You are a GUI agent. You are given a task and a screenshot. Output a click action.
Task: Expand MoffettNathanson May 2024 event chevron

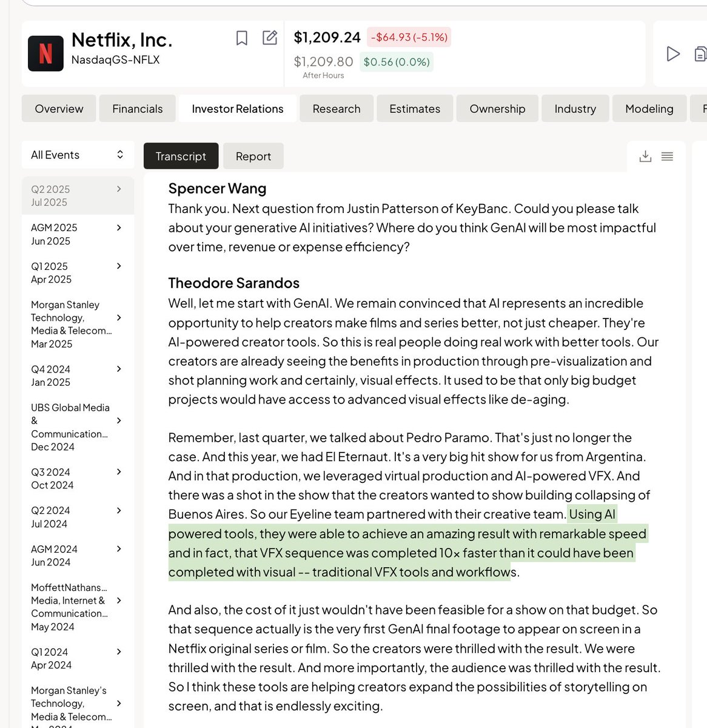pos(119,601)
